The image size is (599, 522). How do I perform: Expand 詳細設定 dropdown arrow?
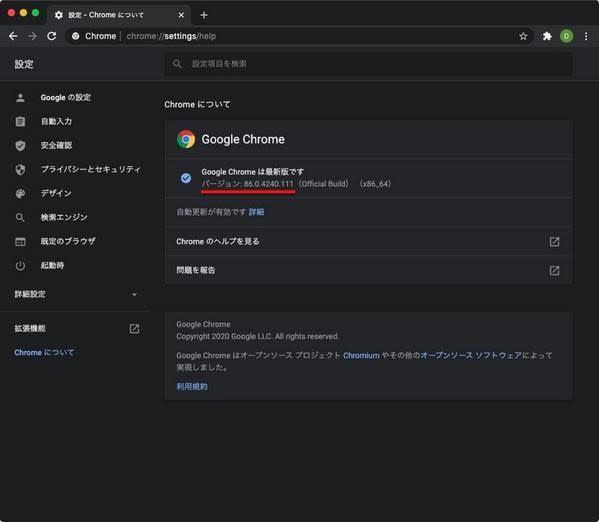(x=134, y=294)
